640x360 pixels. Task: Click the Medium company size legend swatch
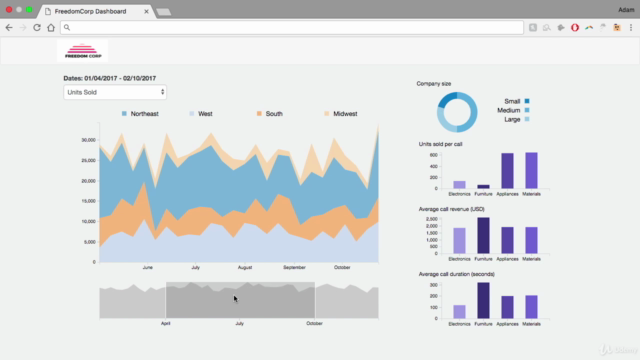tap(527, 110)
